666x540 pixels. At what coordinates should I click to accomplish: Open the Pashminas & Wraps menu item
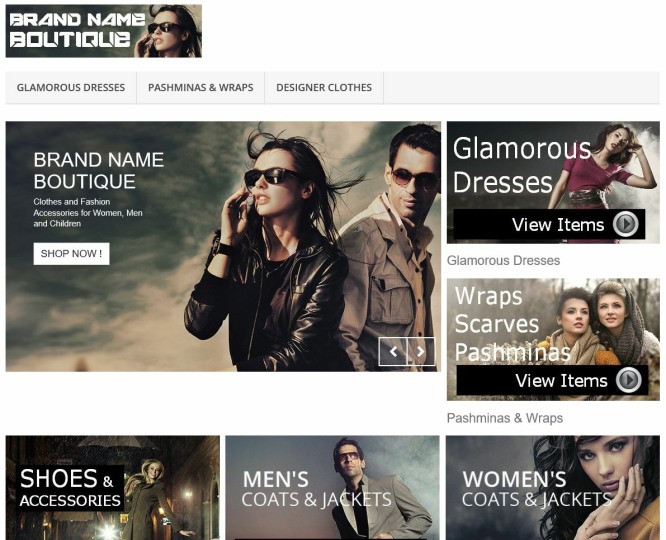(x=200, y=88)
